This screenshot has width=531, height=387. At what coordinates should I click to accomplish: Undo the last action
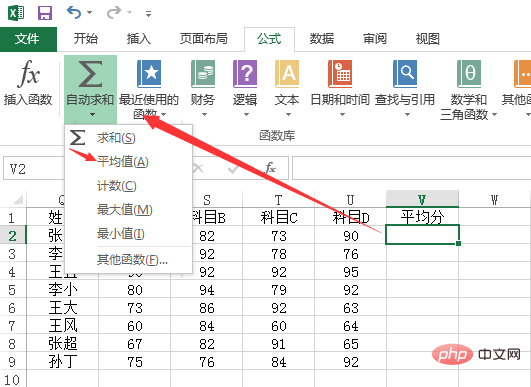74,13
